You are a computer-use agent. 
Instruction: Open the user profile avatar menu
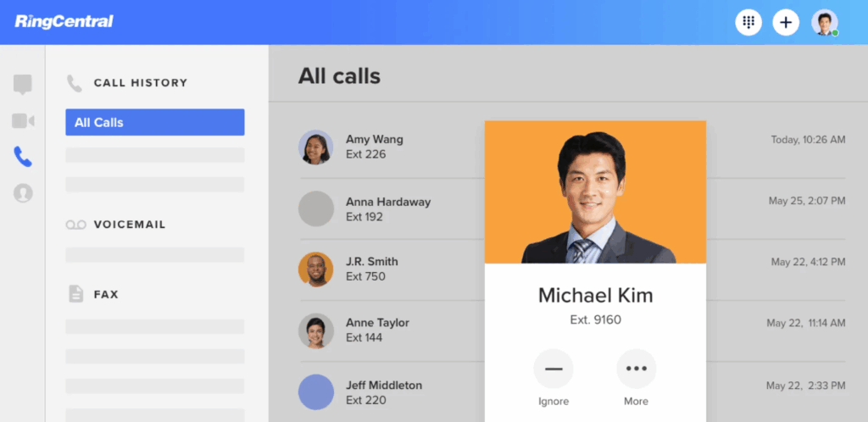[x=824, y=23]
